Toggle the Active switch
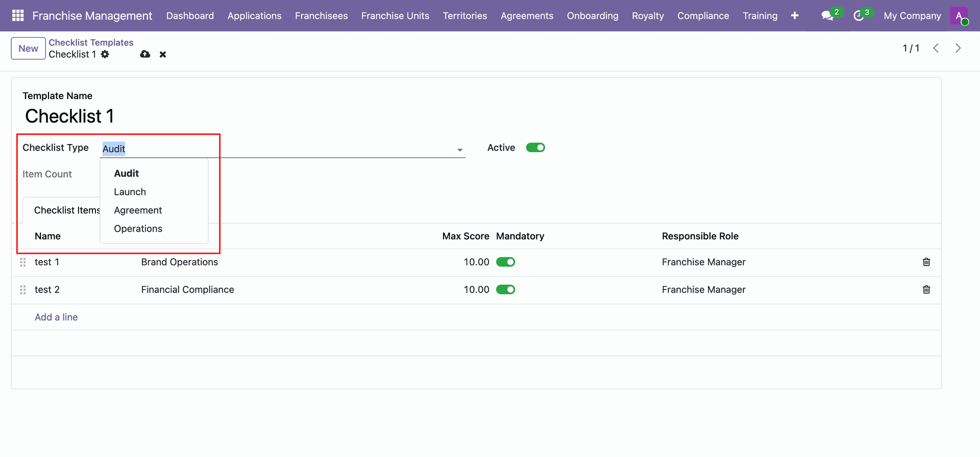 pos(535,148)
